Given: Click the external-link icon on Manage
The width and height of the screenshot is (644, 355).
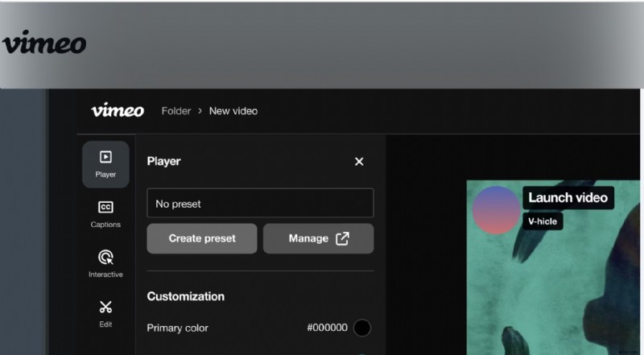Looking at the screenshot, I should [342, 238].
